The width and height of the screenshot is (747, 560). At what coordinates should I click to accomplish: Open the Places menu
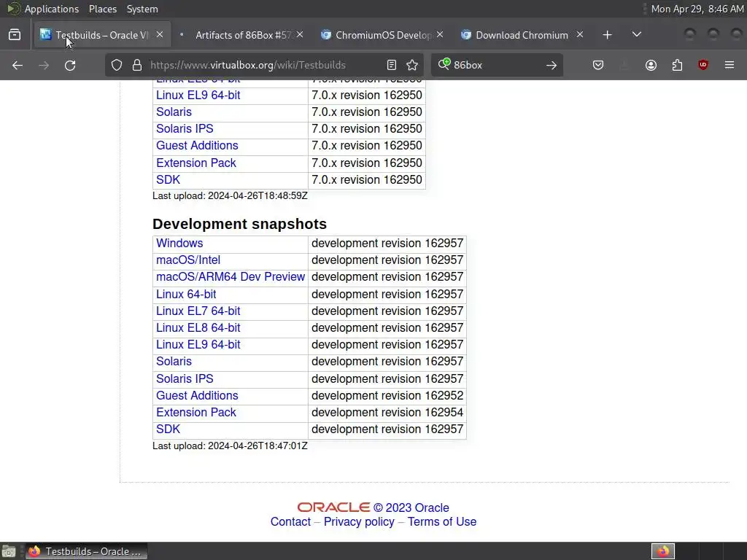[102, 9]
